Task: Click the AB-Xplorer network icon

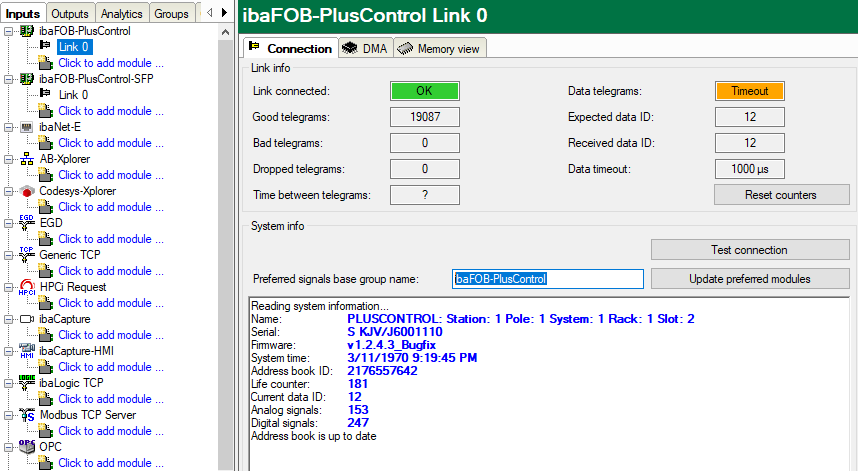Action: click(x=27, y=159)
